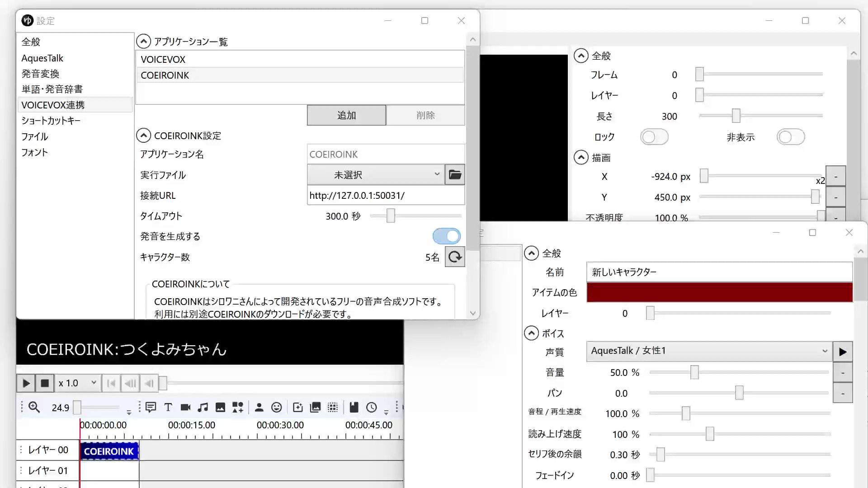Click the レイヤー 01 track label
This screenshot has height=488, width=868.
pyautogui.click(x=48, y=470)
